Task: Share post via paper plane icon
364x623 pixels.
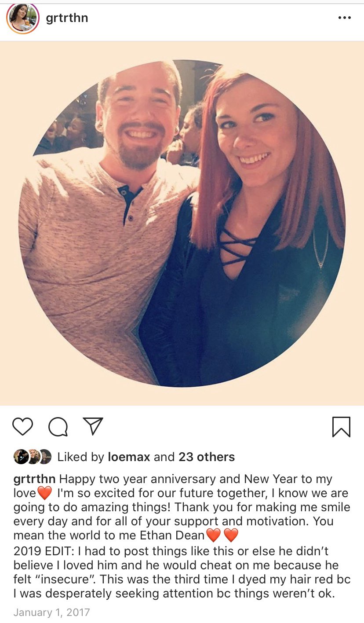Action: pos(93,426)
